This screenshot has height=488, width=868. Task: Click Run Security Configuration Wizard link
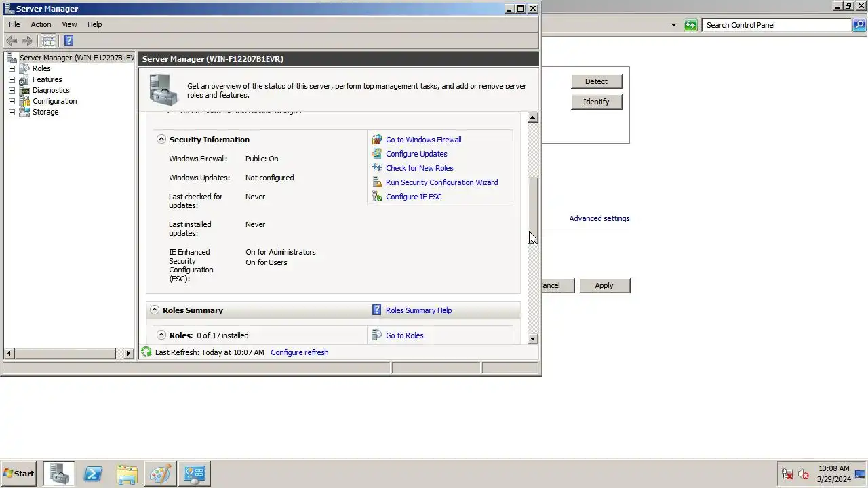pos(441,182)
